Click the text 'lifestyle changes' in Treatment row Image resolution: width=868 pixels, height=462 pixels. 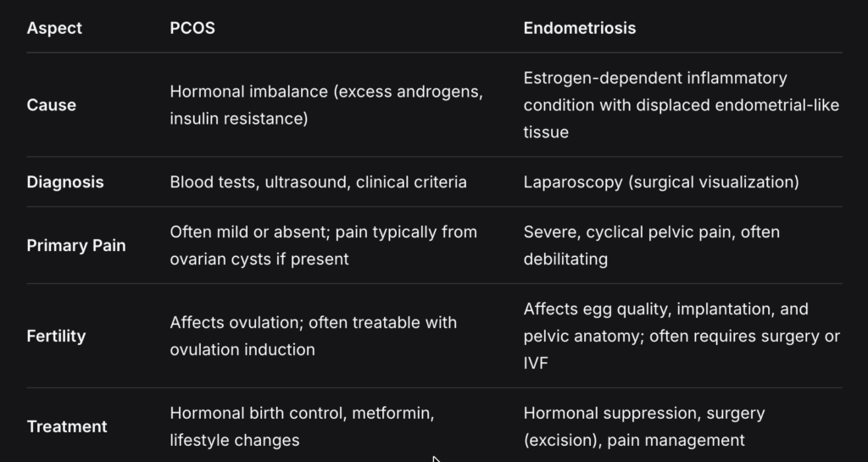pyautogui.click(x=234, y=440)
